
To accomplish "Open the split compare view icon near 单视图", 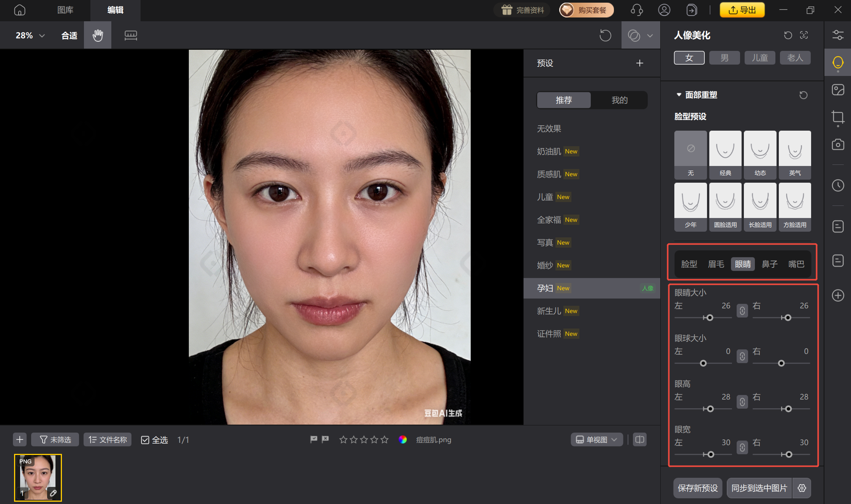I will (x=639, y=439).
